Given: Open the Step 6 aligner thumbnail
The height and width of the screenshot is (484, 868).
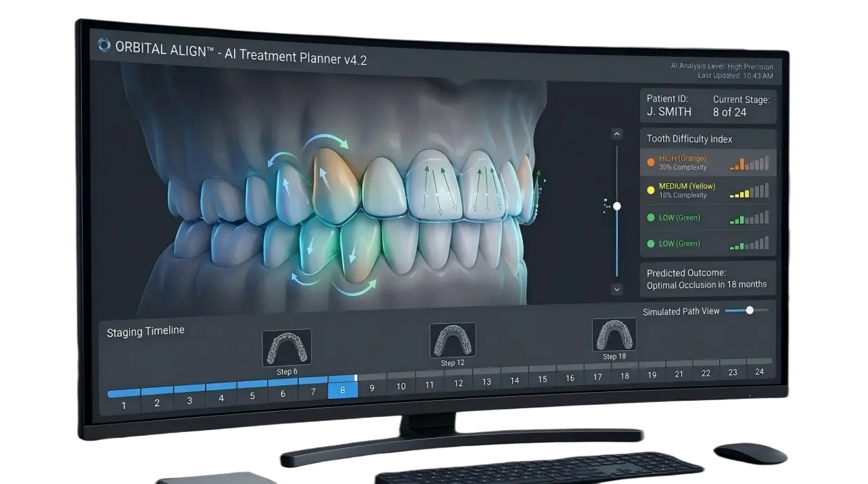Looking at the screenshot, I should [287, 347].
